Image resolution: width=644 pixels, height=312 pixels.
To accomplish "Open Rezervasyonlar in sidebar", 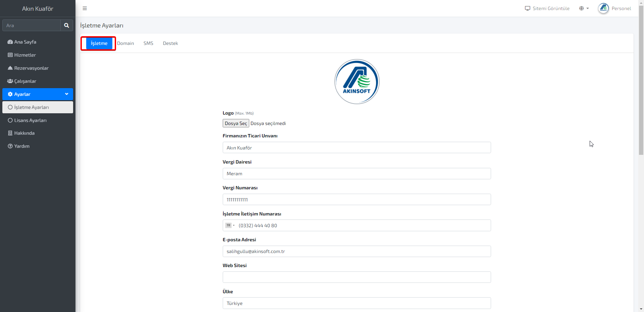I will [38, 68].
